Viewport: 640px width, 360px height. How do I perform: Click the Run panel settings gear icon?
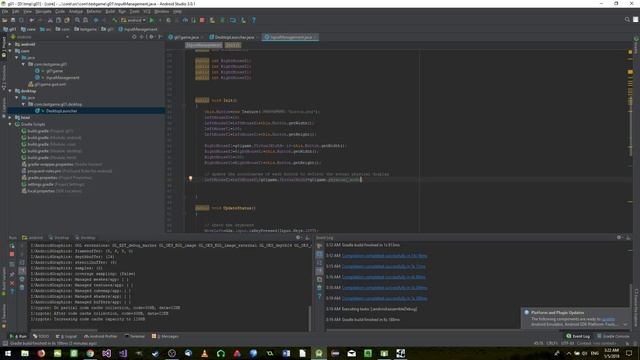coord(298,237)
